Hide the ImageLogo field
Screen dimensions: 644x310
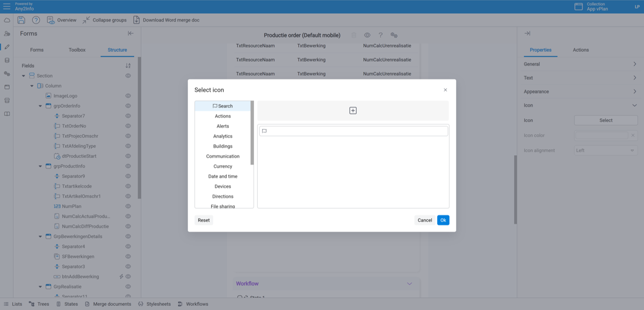pos(128,96)
